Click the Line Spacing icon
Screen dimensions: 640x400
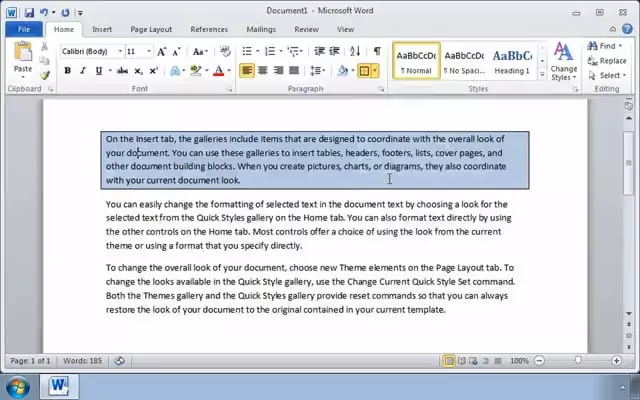[x=315, y=71]
